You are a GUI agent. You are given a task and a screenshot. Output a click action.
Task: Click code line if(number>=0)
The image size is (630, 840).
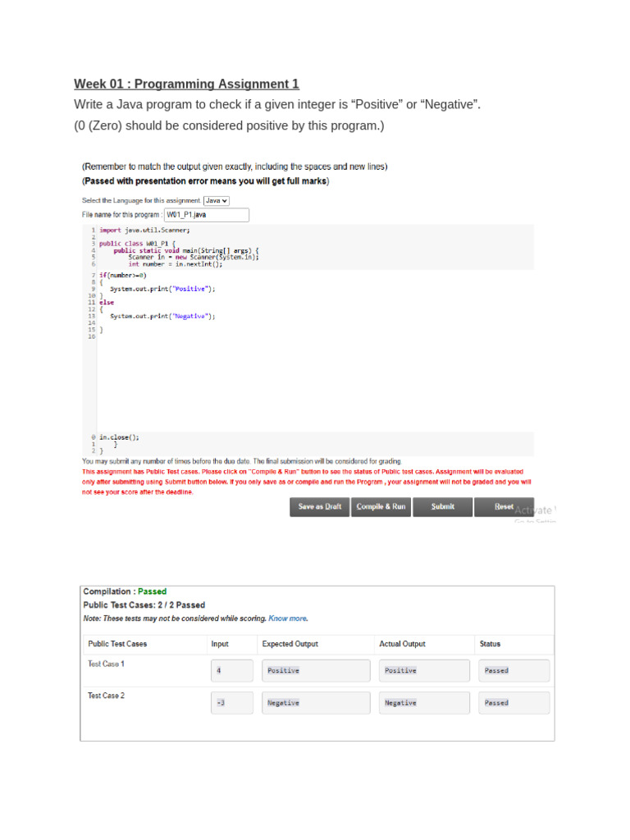(x=123, y=276)
